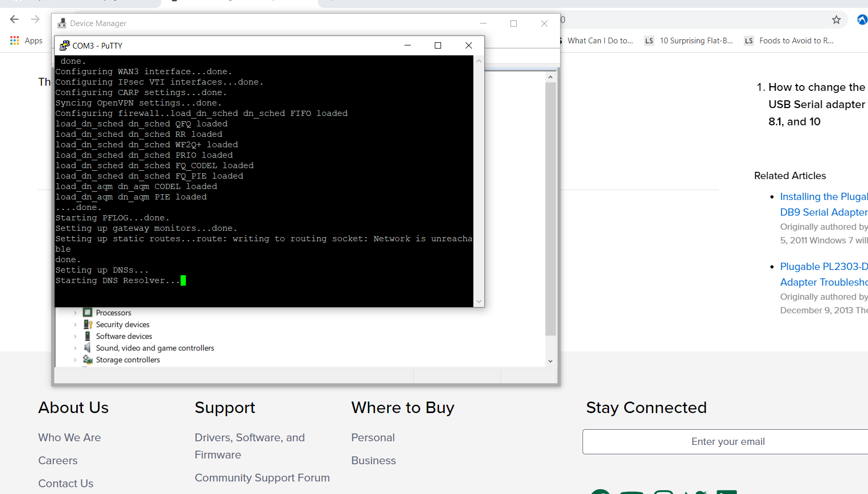The height and width of the screenshot is (494, 868).
Task: Select Processors in Device Manager tree
Action: coord(113,313)
